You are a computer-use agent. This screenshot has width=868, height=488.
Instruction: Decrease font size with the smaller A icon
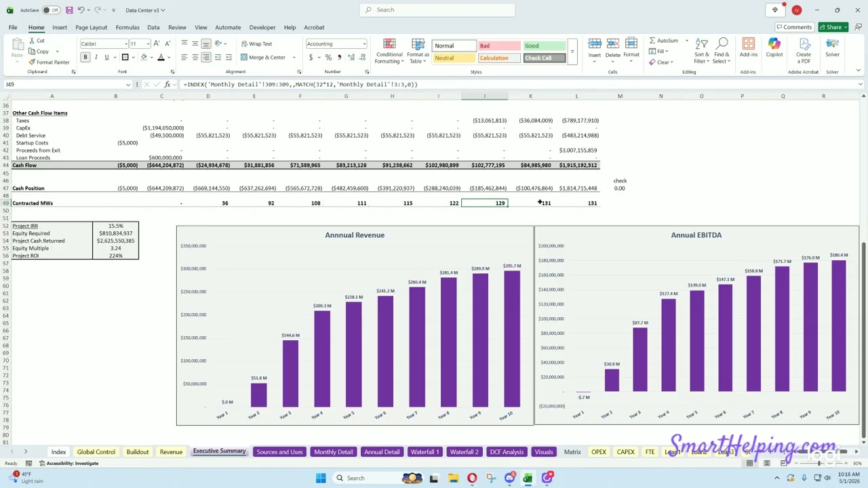pyautogui.click(x=167, y=43)
